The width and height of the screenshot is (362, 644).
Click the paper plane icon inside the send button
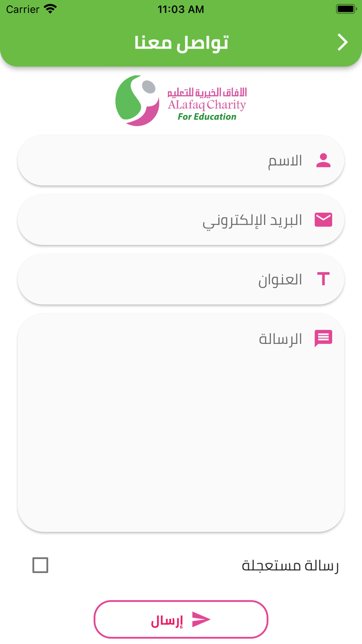202,619
